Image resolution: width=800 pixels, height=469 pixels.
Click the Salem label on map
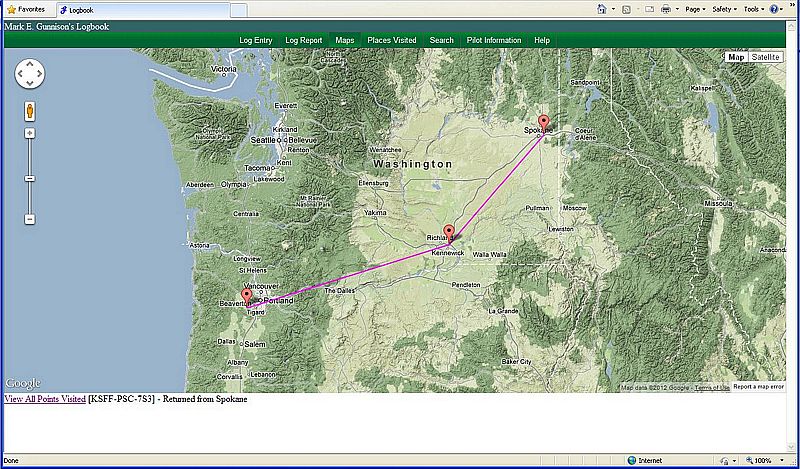pos(255,344)
